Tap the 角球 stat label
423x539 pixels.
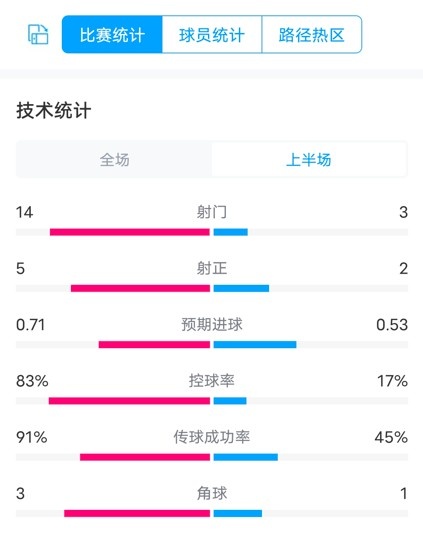coord(212,493)
